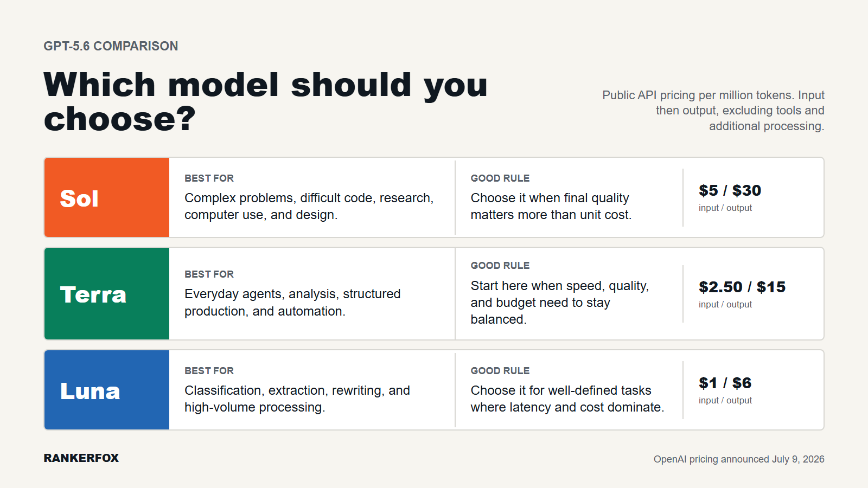This screenshot has height=488, width=868.
Task: Click the 'Which model should you choose?' title
Action: point(266,101)
